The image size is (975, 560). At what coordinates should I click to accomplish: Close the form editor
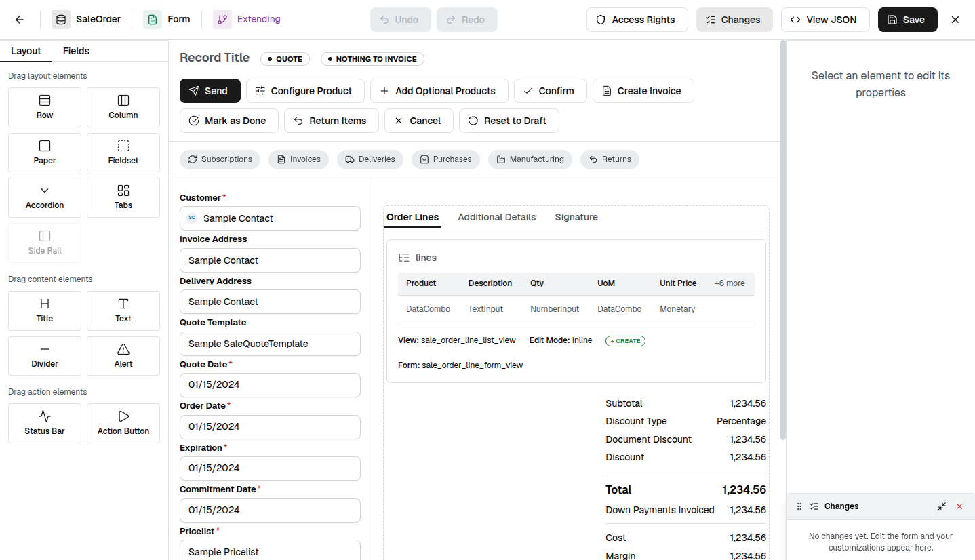pos(955,20)
